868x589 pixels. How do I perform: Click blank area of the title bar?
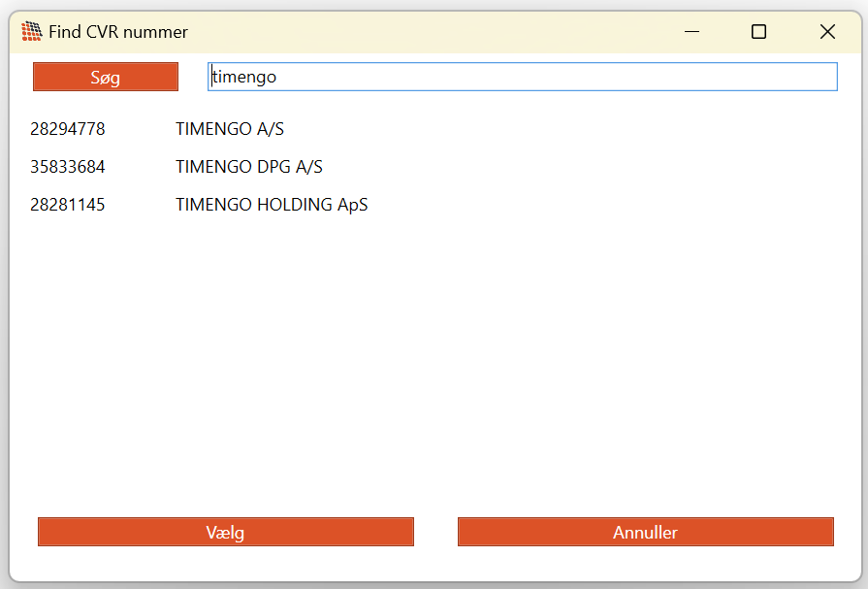(436, 32)
